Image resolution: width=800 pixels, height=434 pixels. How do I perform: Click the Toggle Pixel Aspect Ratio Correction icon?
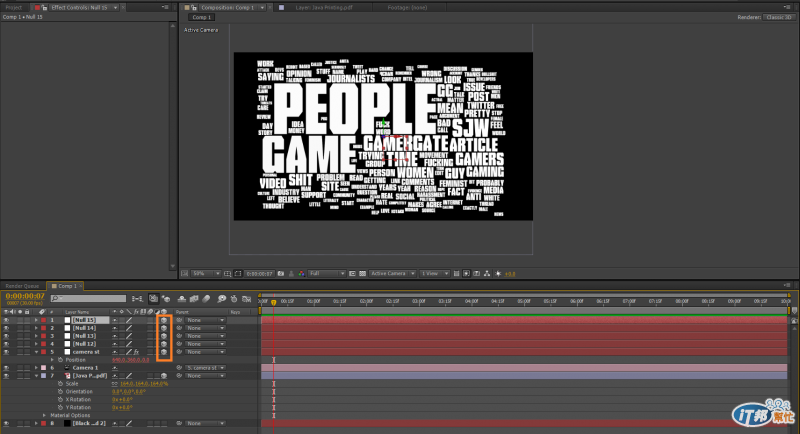[457, 274]
